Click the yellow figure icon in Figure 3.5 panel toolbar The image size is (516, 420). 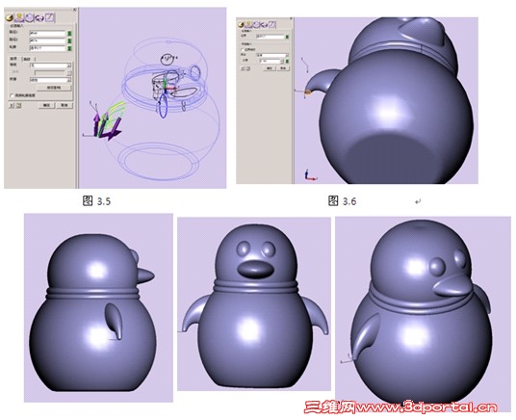coord(19,17)
